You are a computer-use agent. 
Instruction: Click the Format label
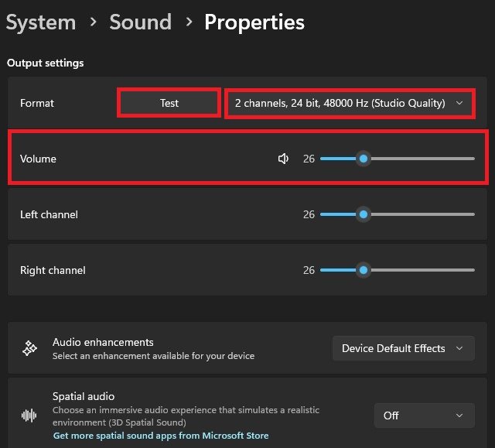37,103
